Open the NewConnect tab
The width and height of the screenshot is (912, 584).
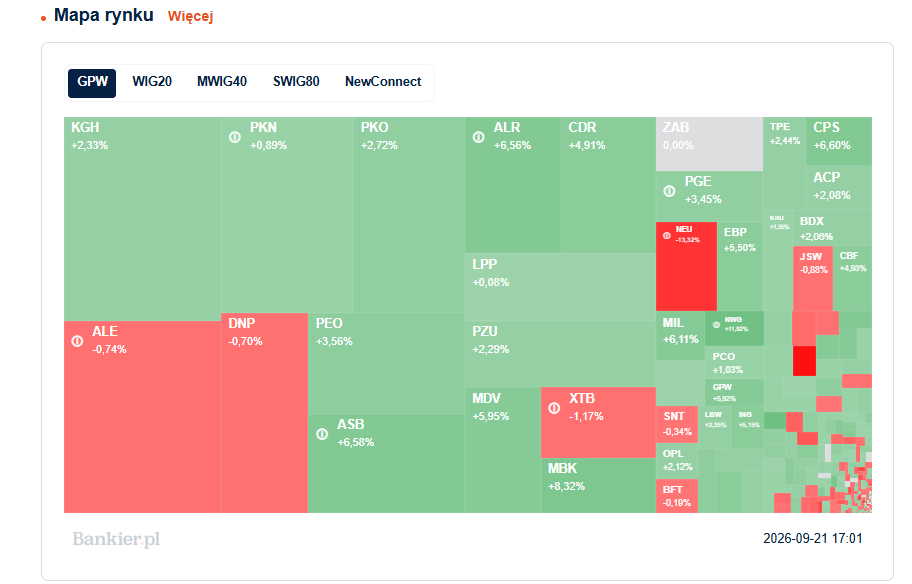point(383,81)
